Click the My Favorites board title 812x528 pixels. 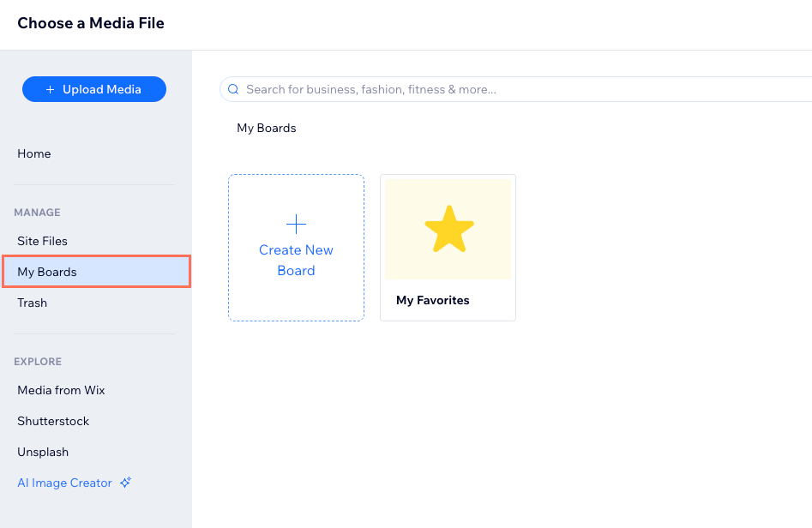coord(433,300)
